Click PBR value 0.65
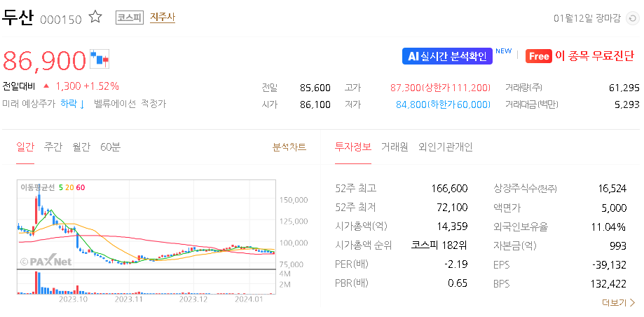The width and height of the screenshot is (644, 317). (x=458, y=283)
